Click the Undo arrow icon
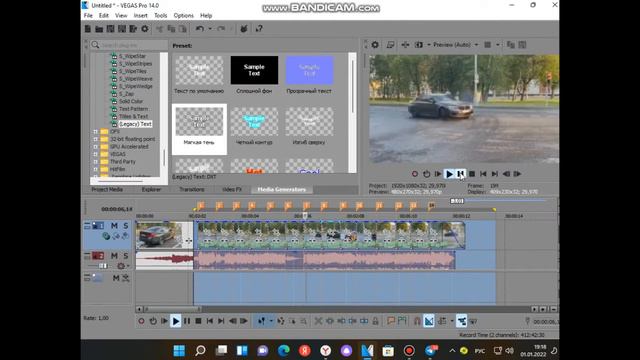This screenshot has width=640, height=360. [x=199, y=29]
